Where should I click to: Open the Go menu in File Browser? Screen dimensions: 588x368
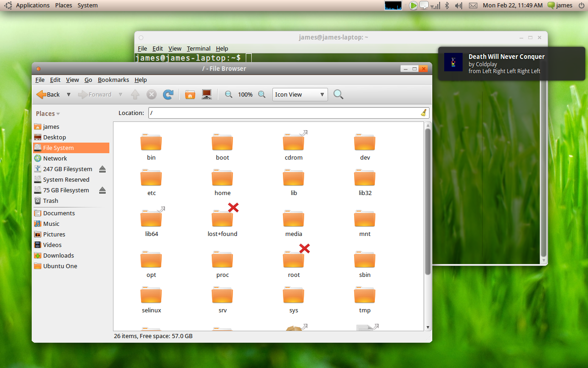pyautogui.click(x=88, y=80)
